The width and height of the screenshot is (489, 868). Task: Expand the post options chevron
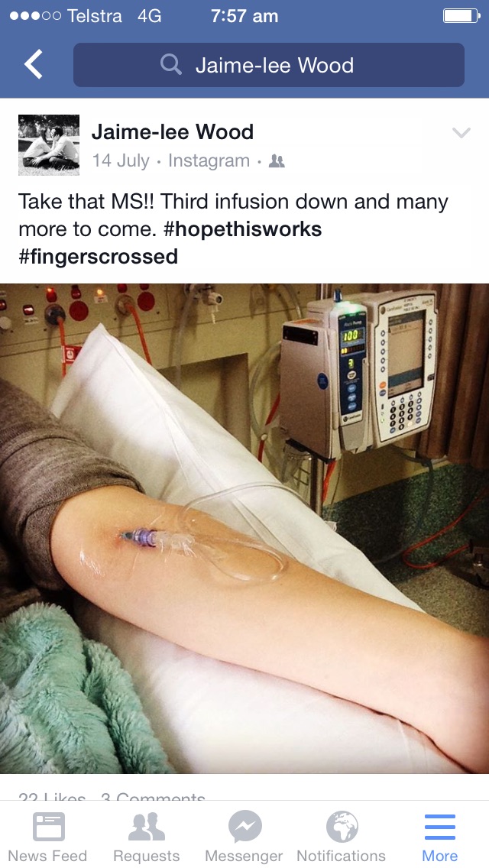coord(461,132)
